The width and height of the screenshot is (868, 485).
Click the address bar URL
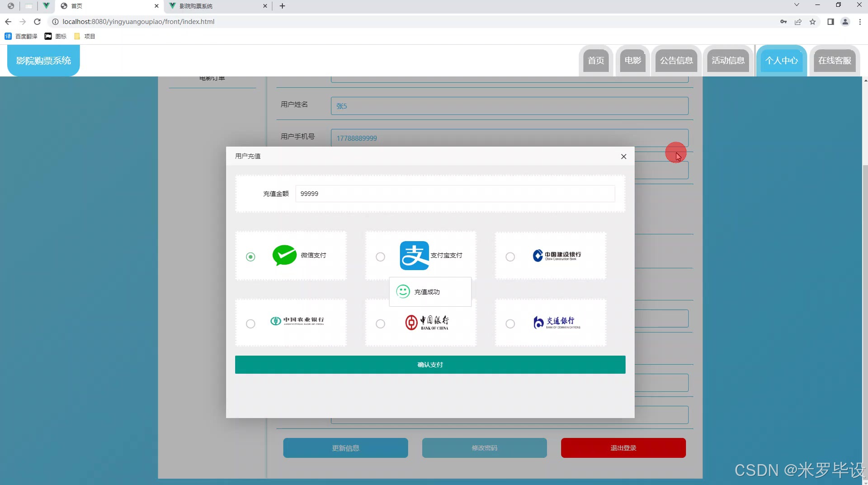[138, 22]
